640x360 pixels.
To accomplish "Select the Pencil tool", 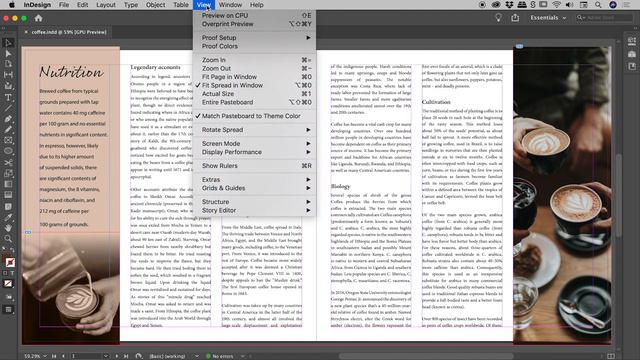I will [x=8, y=129].
